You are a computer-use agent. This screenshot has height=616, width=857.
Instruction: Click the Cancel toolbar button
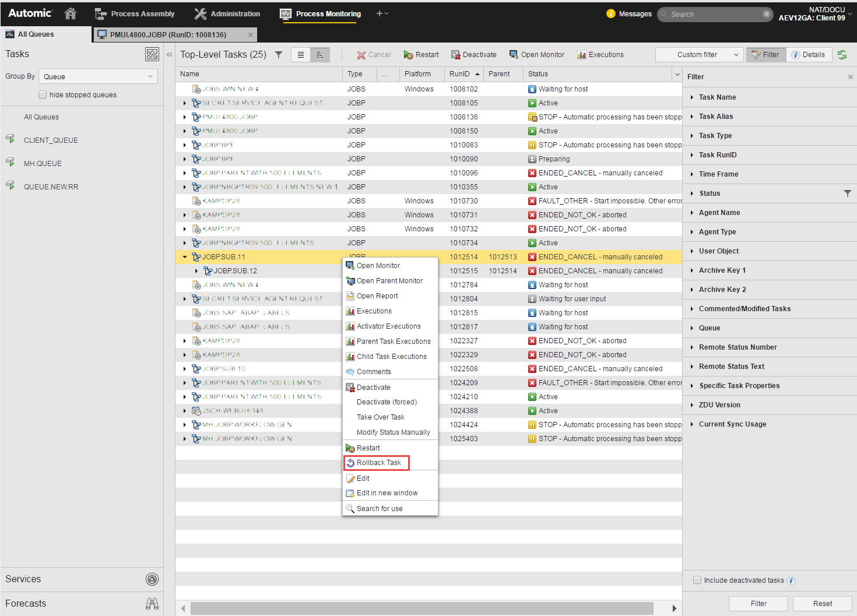pyautogui.click(x=374, y=55)
